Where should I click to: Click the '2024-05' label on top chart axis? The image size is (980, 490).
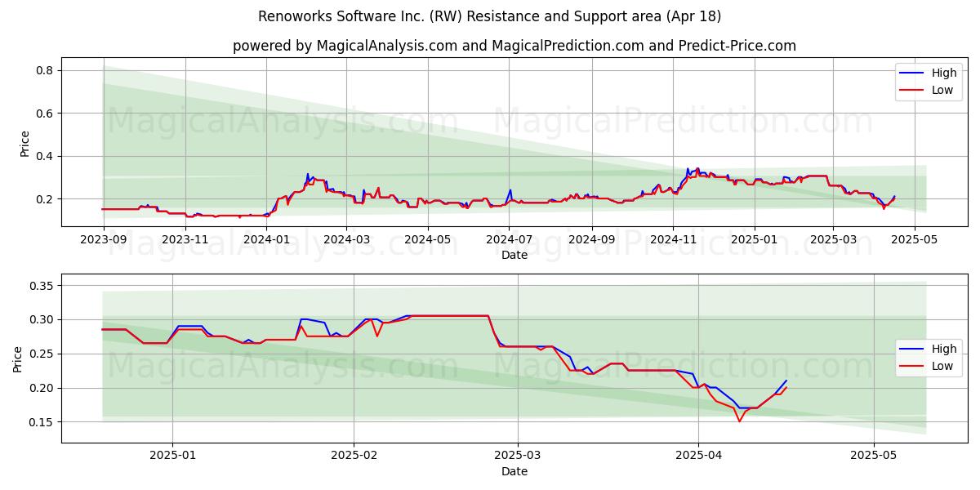point(429,239)
